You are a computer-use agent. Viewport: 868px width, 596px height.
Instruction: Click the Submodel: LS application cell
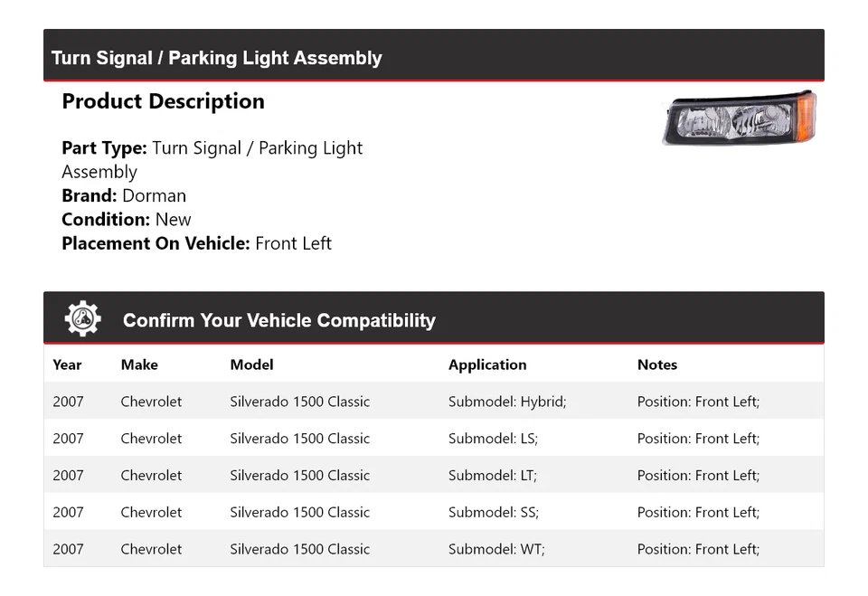493,439
